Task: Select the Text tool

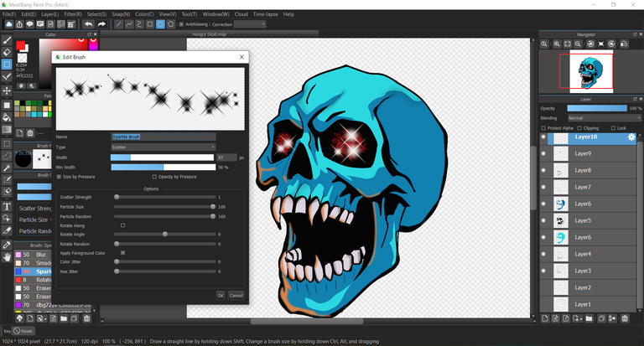Action: pos(7,206)
